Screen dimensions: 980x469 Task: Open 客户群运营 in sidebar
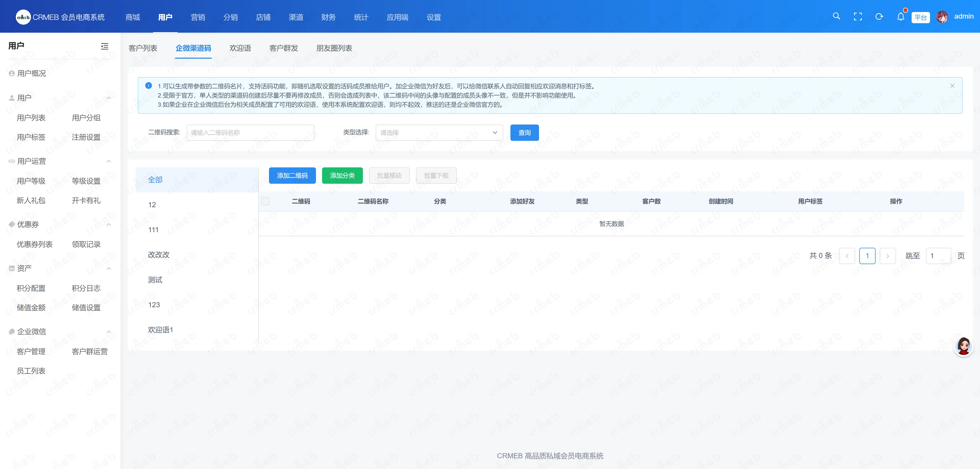tap(90, 351)
